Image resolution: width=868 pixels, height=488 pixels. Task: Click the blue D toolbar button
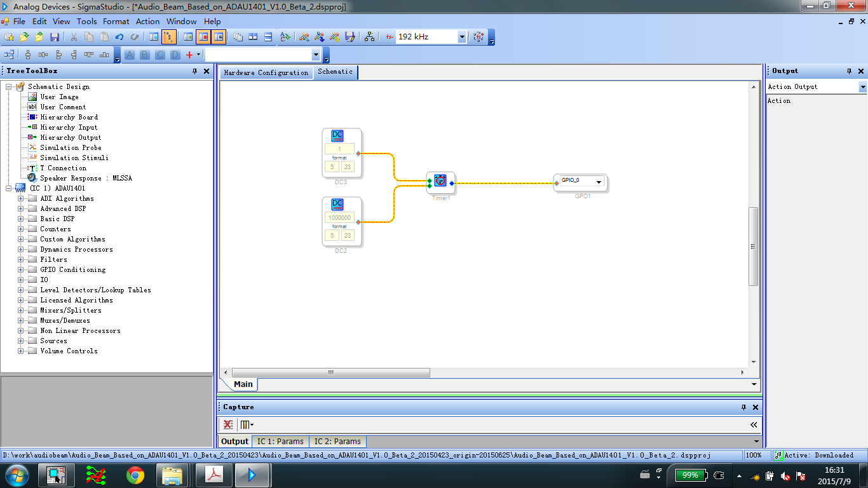(175, 55)
